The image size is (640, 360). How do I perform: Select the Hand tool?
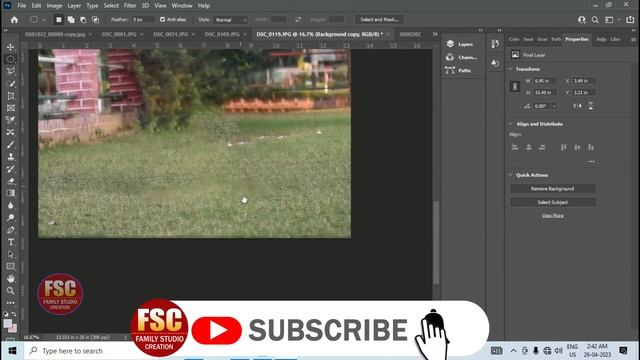pos(11,278)
